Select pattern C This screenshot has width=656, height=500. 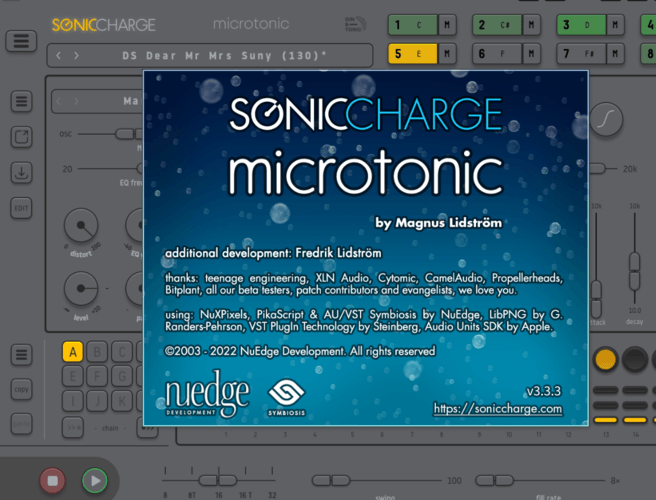point(122,352)
